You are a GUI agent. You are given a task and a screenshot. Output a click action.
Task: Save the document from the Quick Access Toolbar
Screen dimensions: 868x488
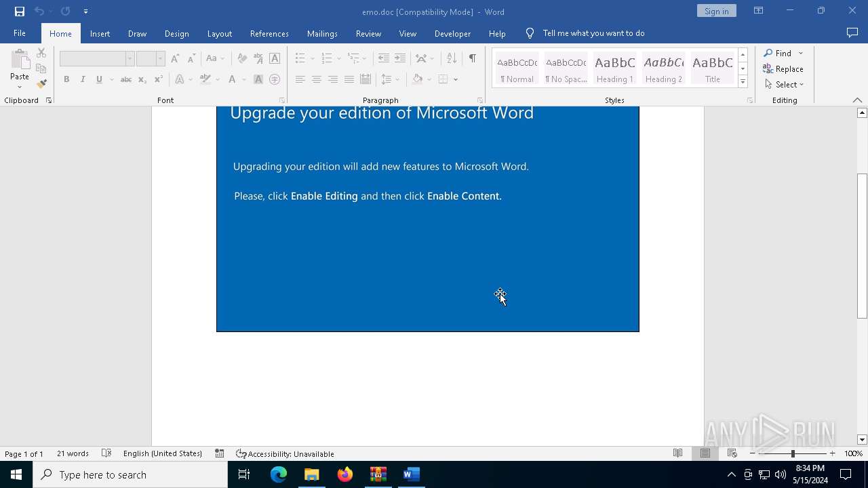point(20,11)
